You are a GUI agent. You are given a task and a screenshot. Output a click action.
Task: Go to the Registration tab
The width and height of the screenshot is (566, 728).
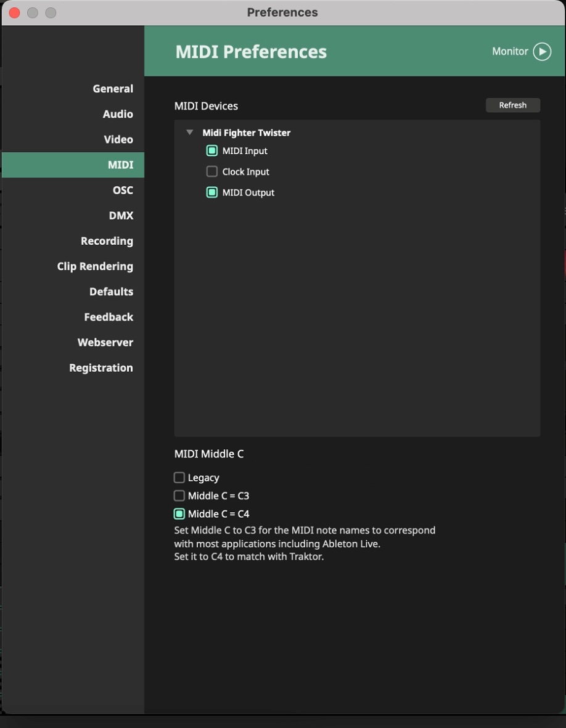coord(101,368)
